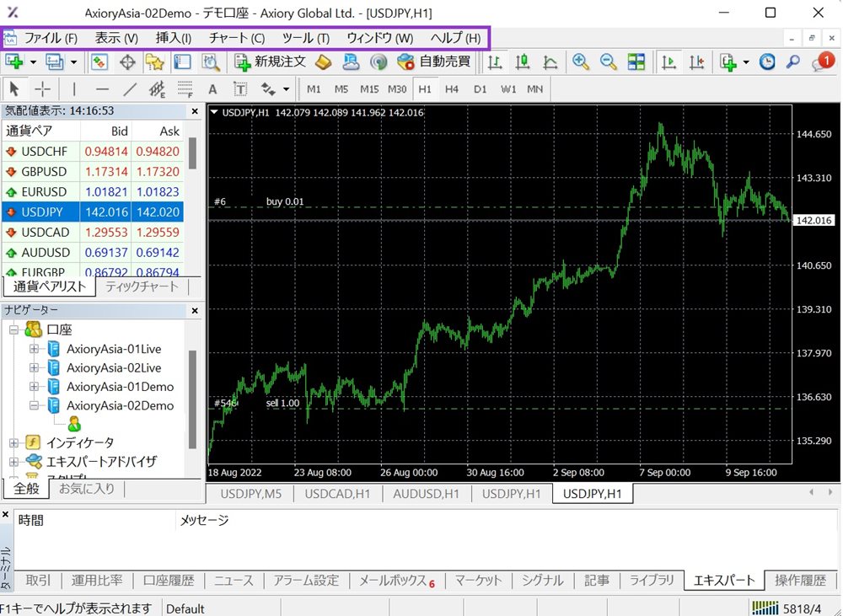Image resolution: width=843 pixels, height=616 pixels.
Task: Open the Profiles icon in toolbar
Action: point(55,62)
